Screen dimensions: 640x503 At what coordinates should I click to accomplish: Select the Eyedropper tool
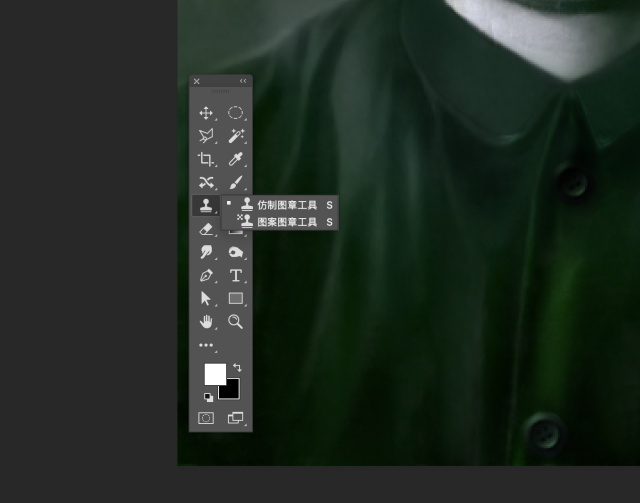(x=236, y=159)
